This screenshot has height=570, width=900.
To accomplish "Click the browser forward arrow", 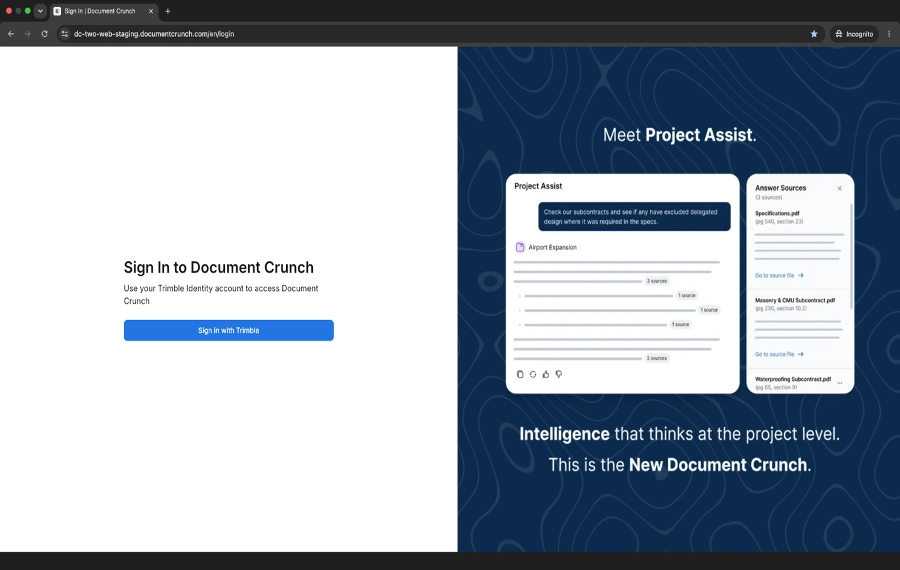I will point(28,34).
